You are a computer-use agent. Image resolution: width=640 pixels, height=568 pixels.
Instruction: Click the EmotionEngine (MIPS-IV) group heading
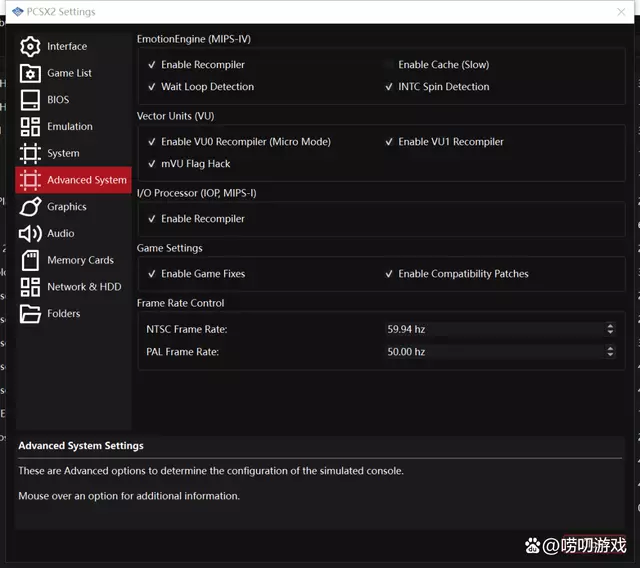(x=194, y=39)
